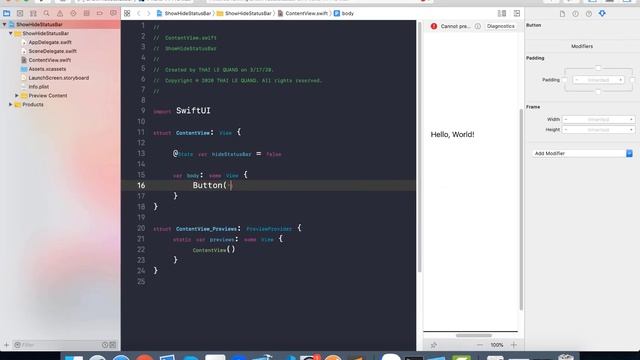Collapse the ShowHideStatusBar group folder

tap(11, 33)
